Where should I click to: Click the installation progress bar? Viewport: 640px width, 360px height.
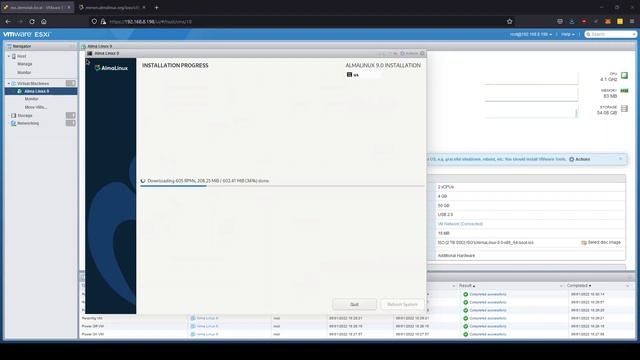[x=282, y=186]
